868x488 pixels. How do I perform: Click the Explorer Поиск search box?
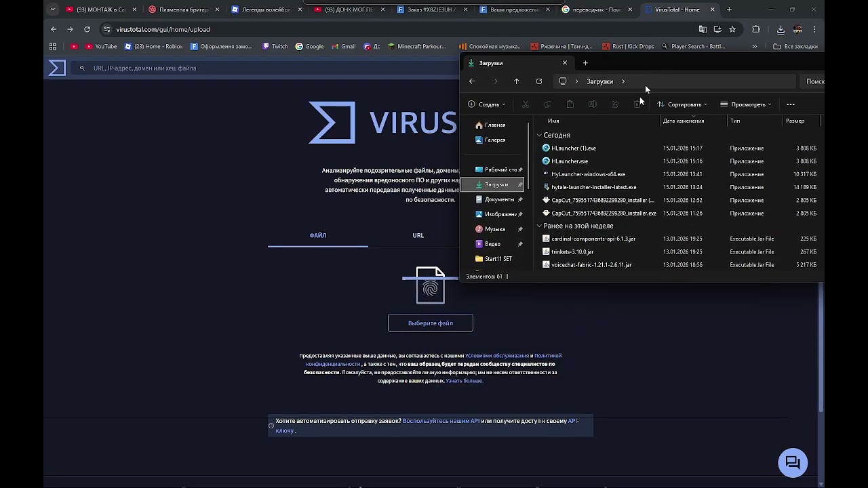812,81
